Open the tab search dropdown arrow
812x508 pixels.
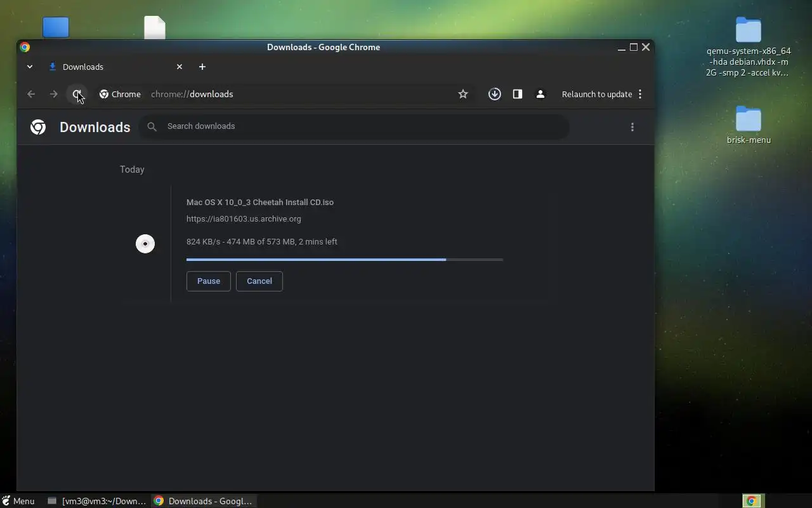tap(30, 67)
